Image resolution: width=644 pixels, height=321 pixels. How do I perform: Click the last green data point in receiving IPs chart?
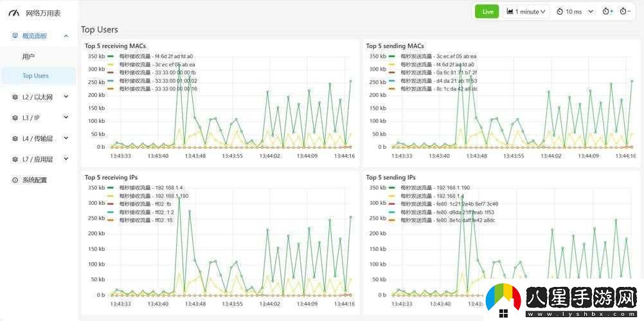coord(350,217)
